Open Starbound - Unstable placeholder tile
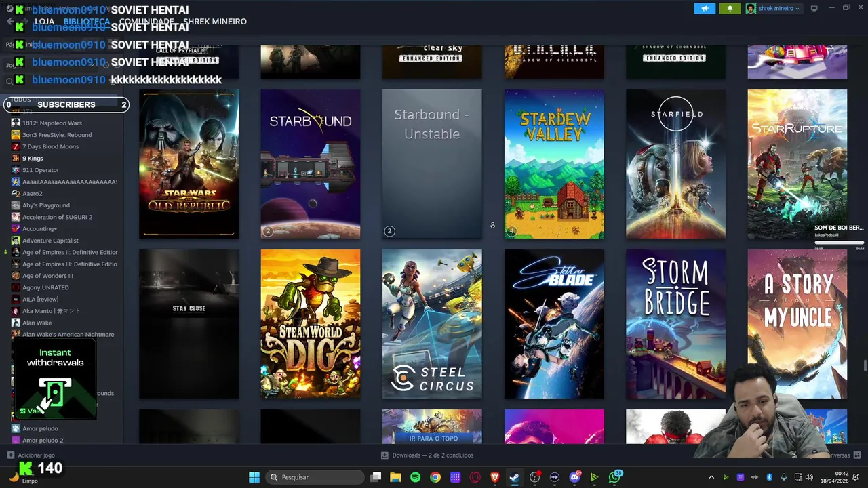 432,164
